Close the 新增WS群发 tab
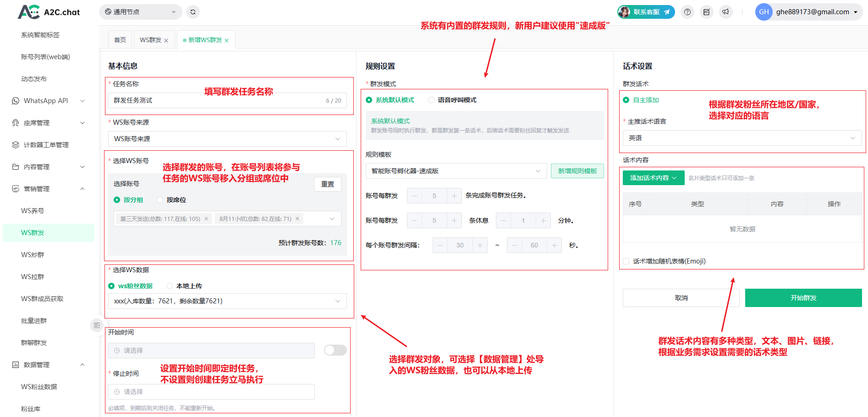 click(226, 40)
